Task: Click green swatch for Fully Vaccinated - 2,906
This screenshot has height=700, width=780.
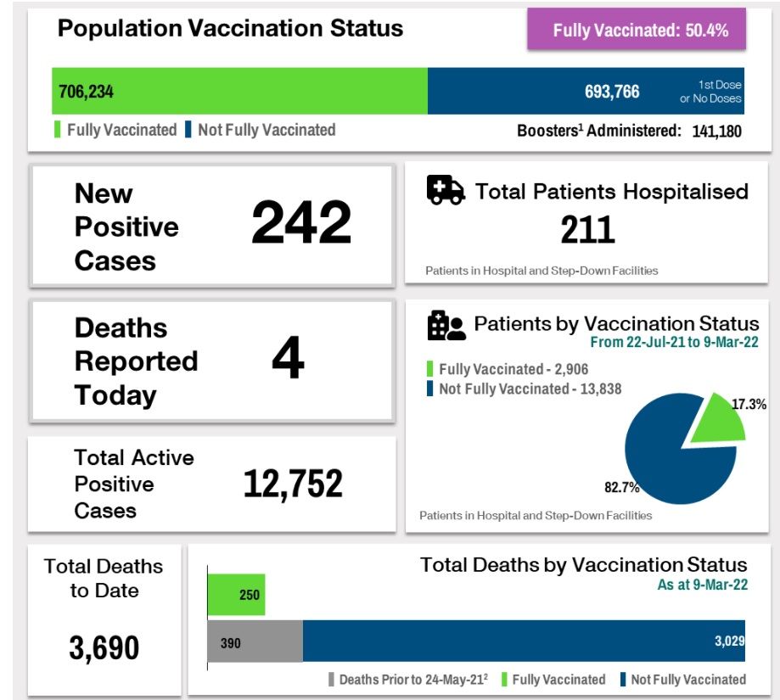Action: click(430, 369)
